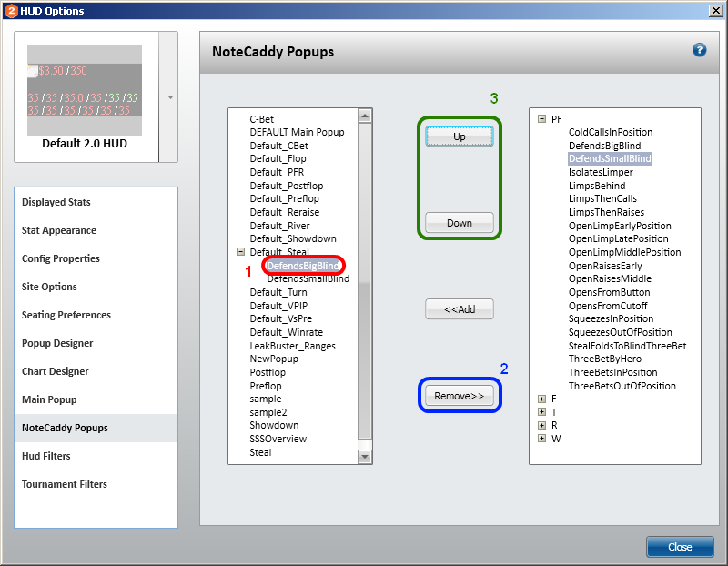Select ThreeBetsOutOfPosition definition
The height and width of the screenshot is (566, 728).
tap(622, 386)
